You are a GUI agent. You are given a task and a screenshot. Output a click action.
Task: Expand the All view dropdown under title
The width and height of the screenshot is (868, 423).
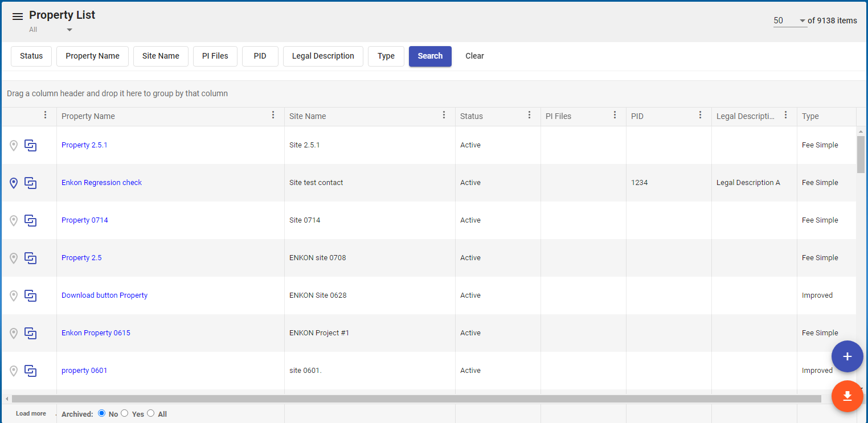tap(69, 30)
